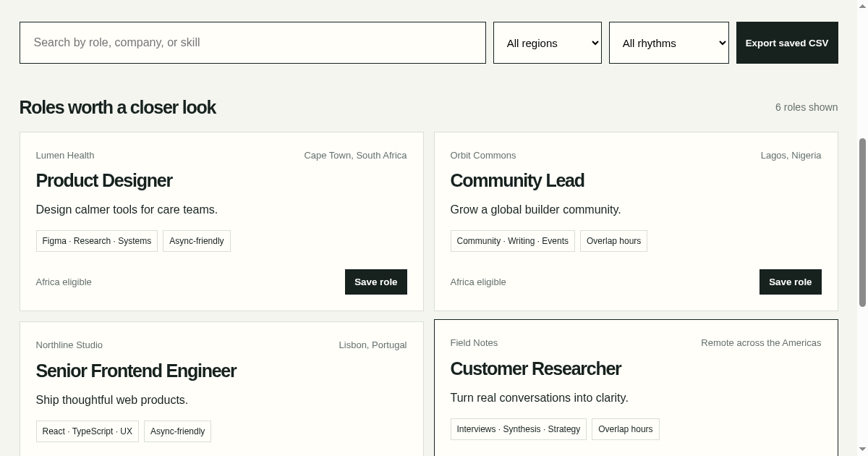Click the Cape Town, South Africa location
Viewport: 868px width, 456px height.
pos(355,156)
